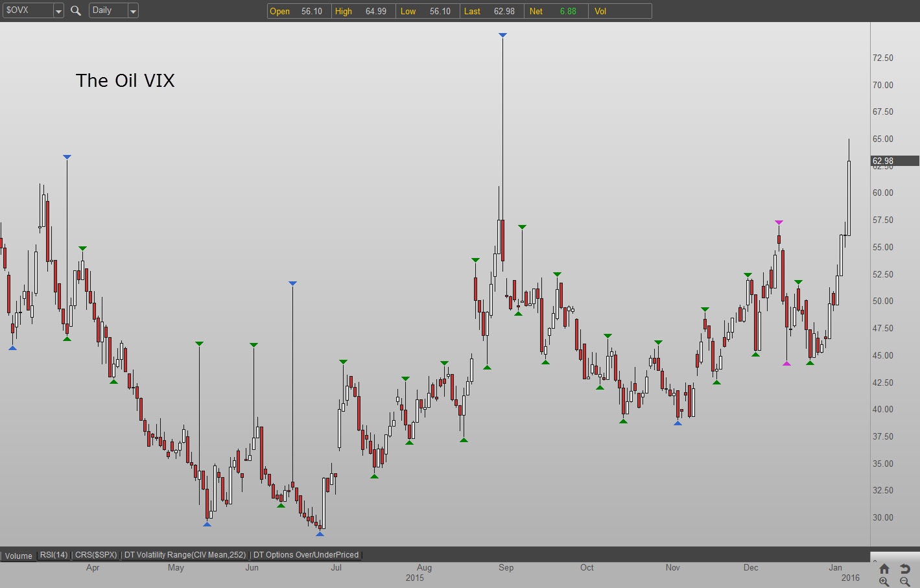Open the $OVX symbol dropdown arrow
This screenshot has height=588, width=920.
(x=58, y=11)
